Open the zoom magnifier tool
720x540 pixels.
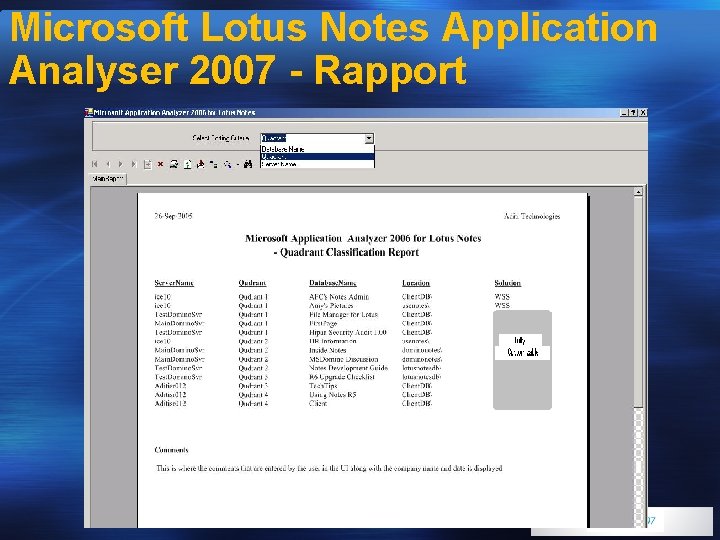pos(227,164)
